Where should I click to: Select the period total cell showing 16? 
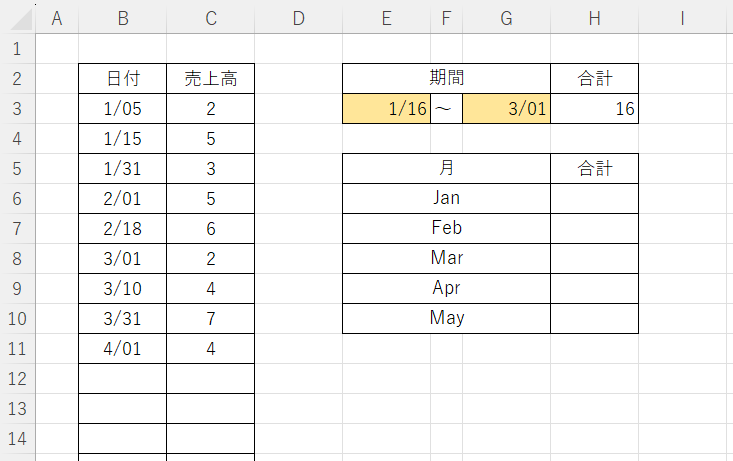pyautogui.click(x=594, y=109)
